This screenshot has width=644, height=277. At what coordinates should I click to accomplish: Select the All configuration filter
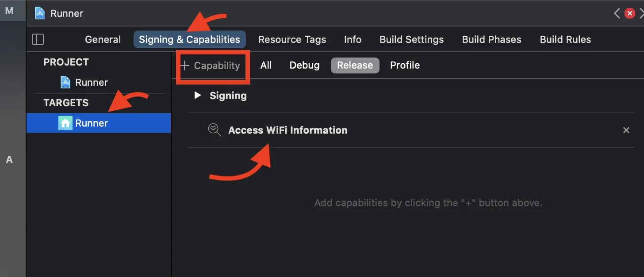(x=266, y=65)
